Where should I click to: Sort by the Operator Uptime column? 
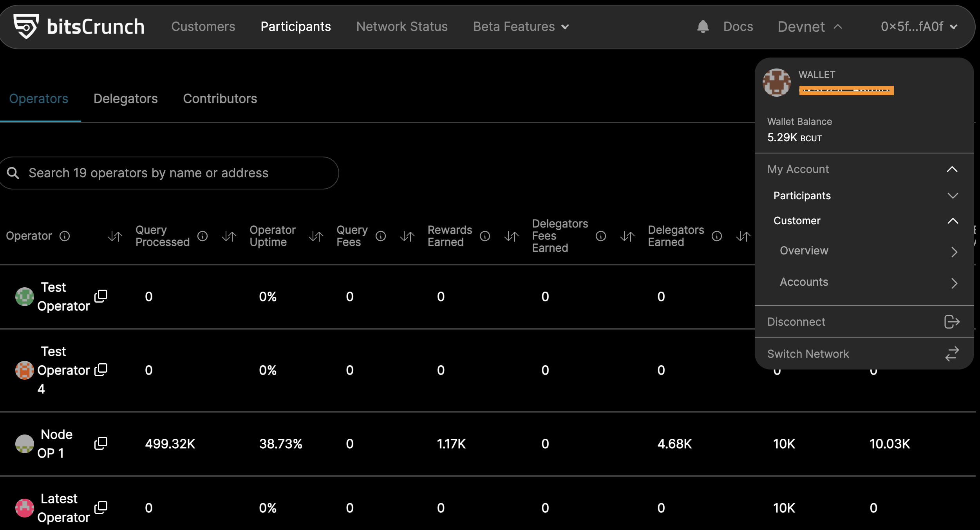[316, 236]
